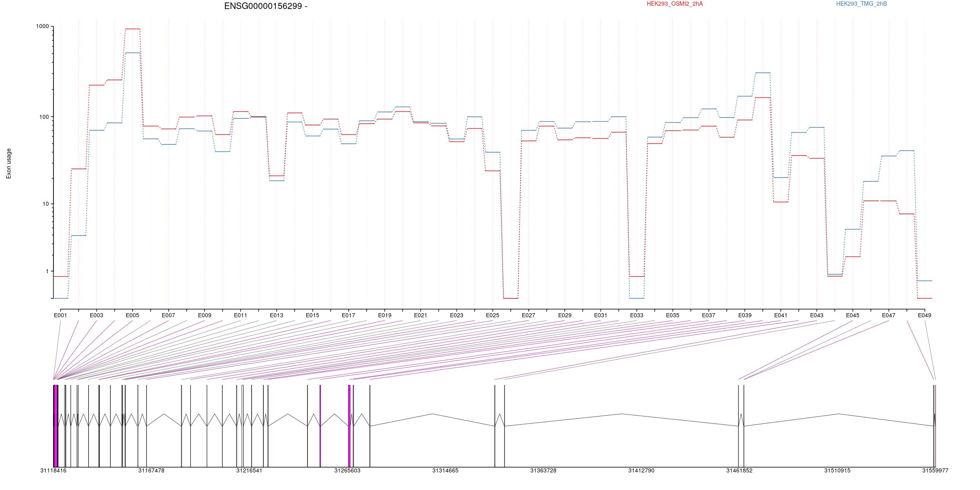Viewport: 980px width, 490px height.
Task: Select the HEK293_TMG_2hB legend label
Action: 862,4
